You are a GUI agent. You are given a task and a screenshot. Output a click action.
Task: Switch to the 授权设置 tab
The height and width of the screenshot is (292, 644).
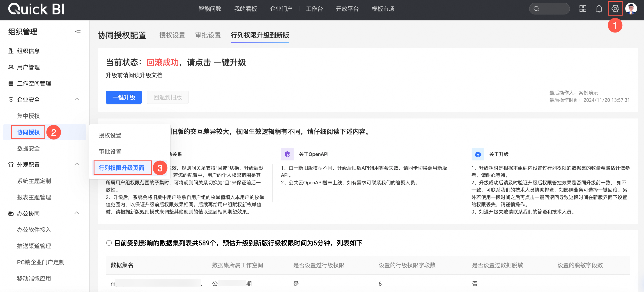[172, 35]
